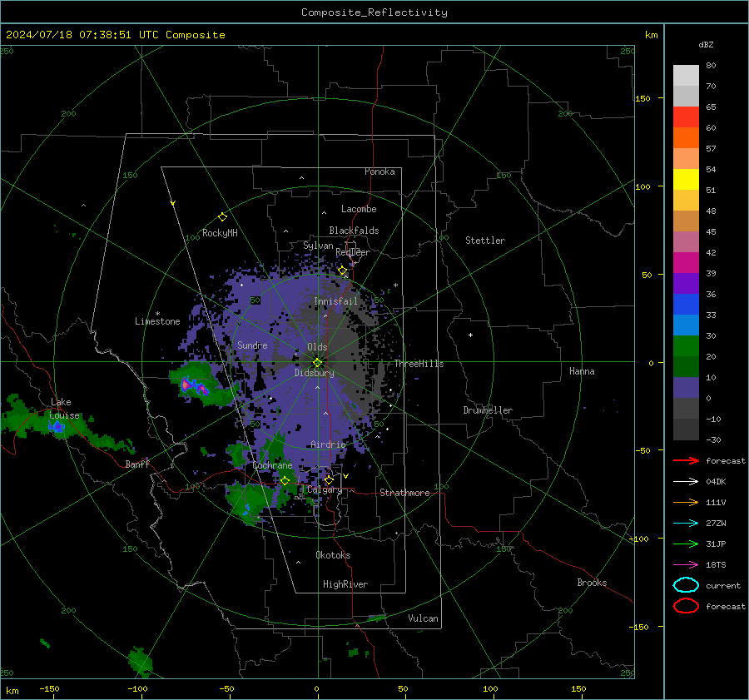Viewport: 749px width, 700px height.
Task: Select the magenta 18TS arrow legend icon
Action: click(686, 565)
